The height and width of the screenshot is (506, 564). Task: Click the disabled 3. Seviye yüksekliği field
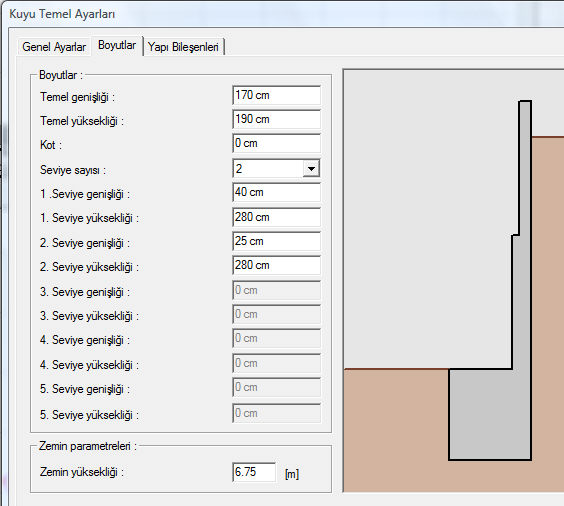pos(276,314)
